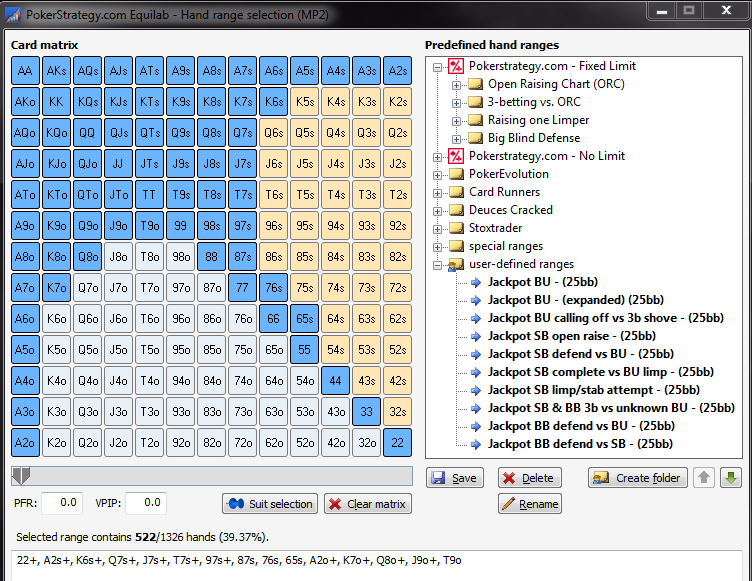Image resolution: width=752 pixels, height=581 pixels.
Task: Click inside the PFR value field
Action: [62, 503]
